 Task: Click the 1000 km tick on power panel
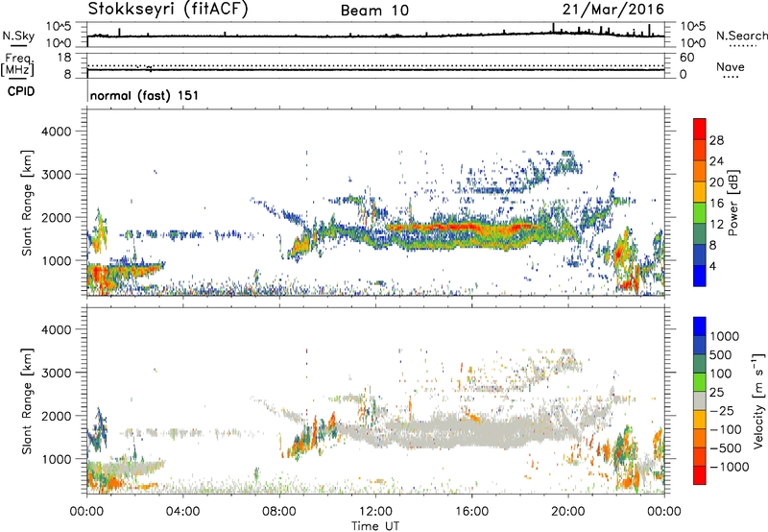coord(57,260)
